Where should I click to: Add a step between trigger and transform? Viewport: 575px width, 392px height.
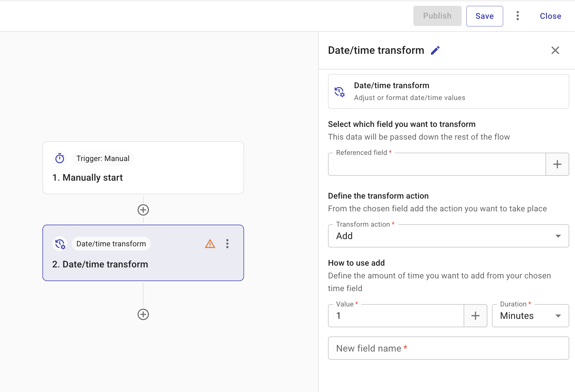click(143, 210)
